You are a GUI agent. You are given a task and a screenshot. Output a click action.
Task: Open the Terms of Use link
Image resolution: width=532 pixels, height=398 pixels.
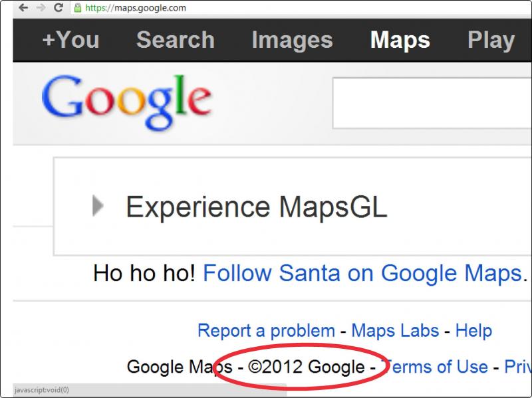[434, 367]
